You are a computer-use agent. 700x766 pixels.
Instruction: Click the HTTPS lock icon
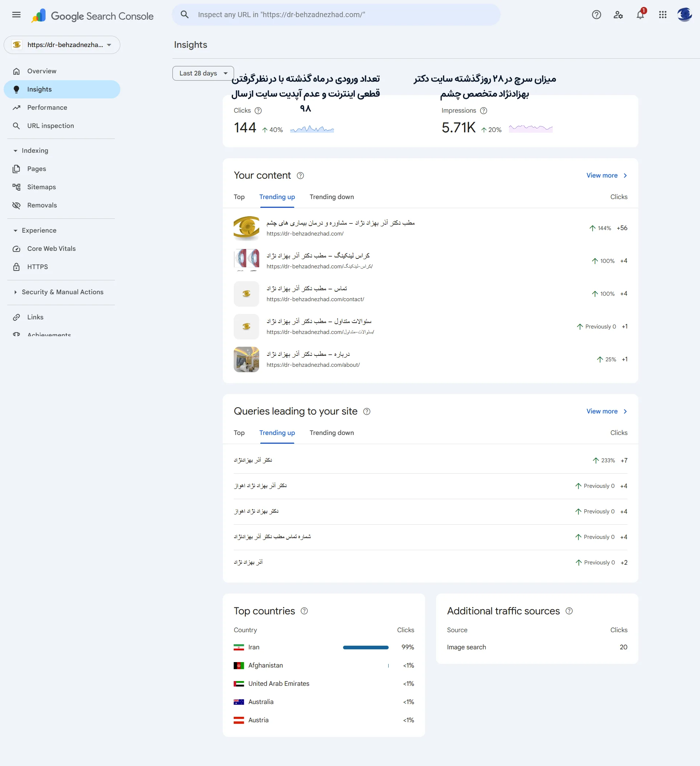tap(16, 267)
